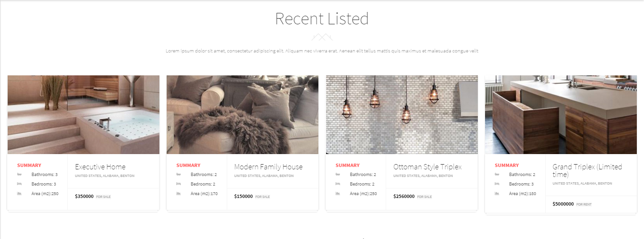Open the Grand Triplex (Limited time) title

[x=588, y=171]
